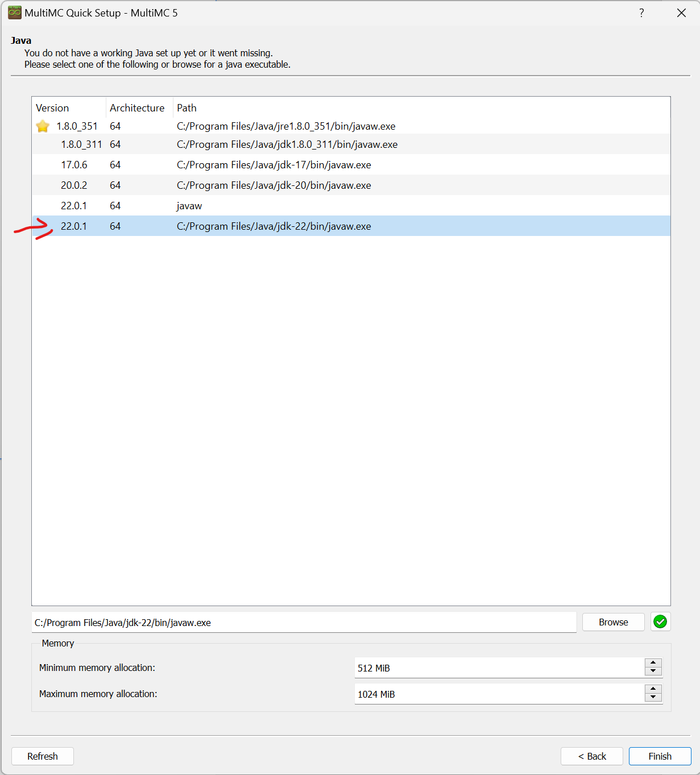This screenshot has width=700, height=775.
Task: Click the Java path text field
Action: pos(304,623)
